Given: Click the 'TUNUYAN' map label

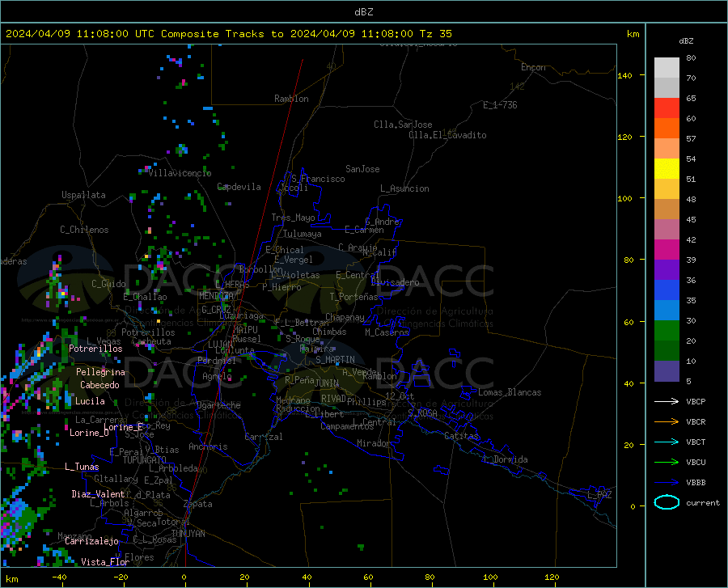Looking at the screenshot, I should pos(188,534).
